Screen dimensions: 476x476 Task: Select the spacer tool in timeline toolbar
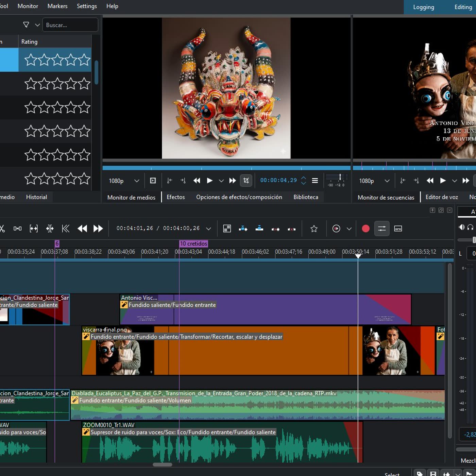pyautogui.click(x=17, y=228)
